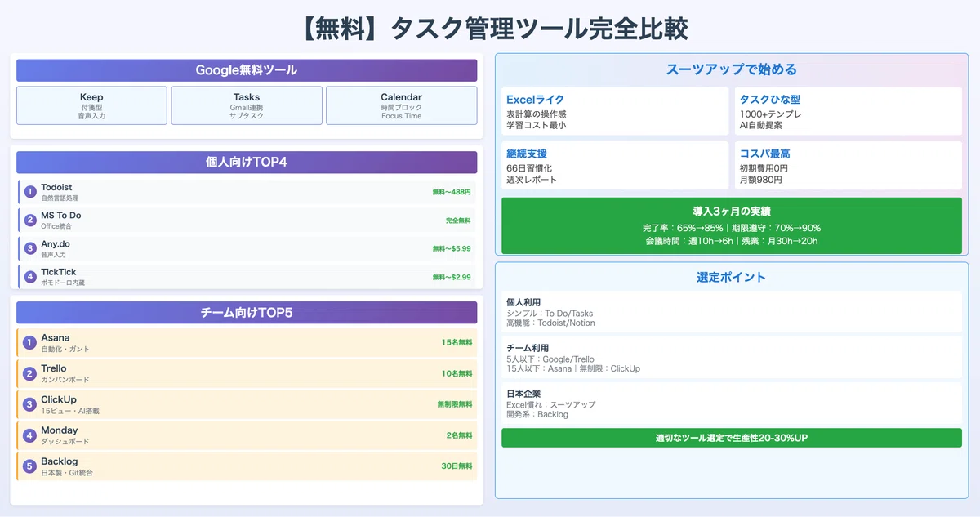Click the Backlog tool name
980x517 pixels.
tap(60, 461)
